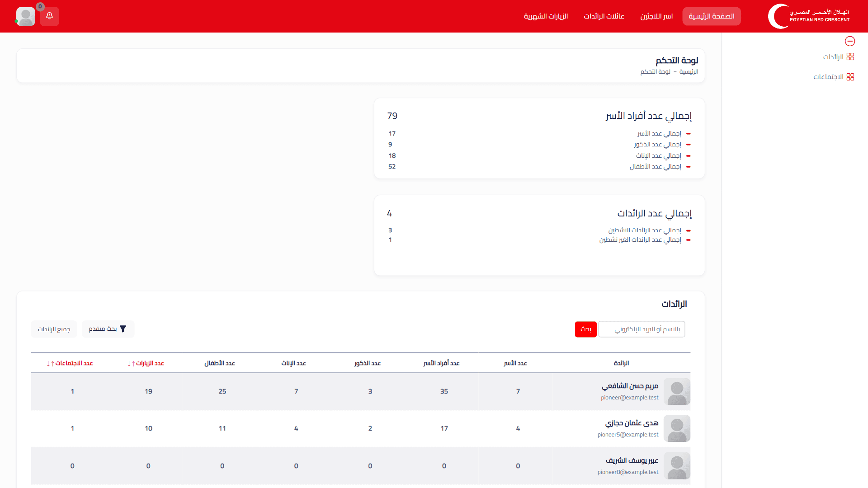The image size is (868, 488).
Task: Click the visits count 19 cell
Action: coord(148,391)
